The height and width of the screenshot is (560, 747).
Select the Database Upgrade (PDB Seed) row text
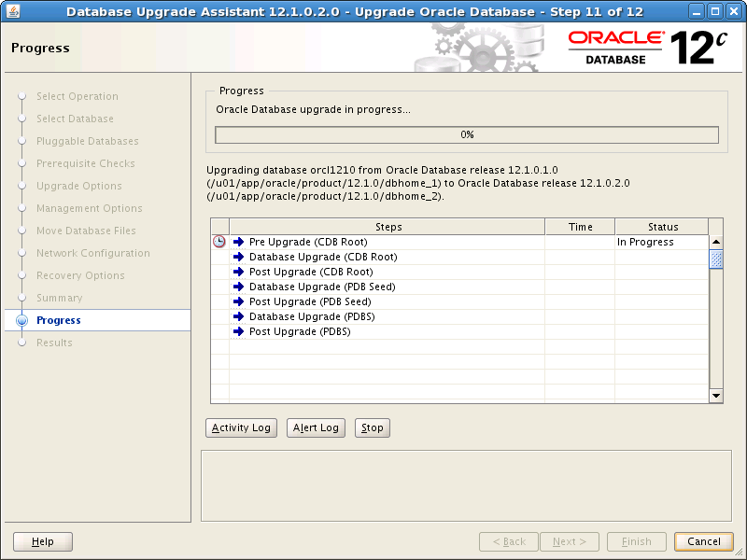point(322,287)
